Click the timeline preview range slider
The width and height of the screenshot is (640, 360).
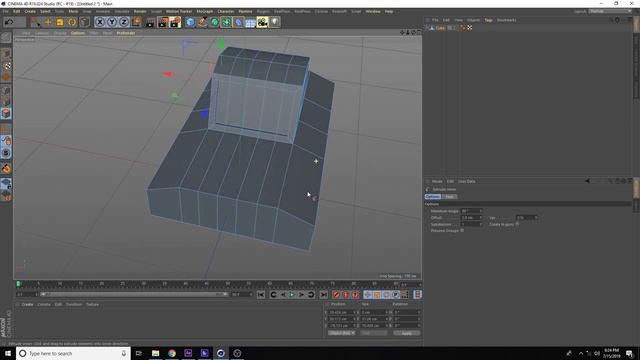(x=134, y=294)
